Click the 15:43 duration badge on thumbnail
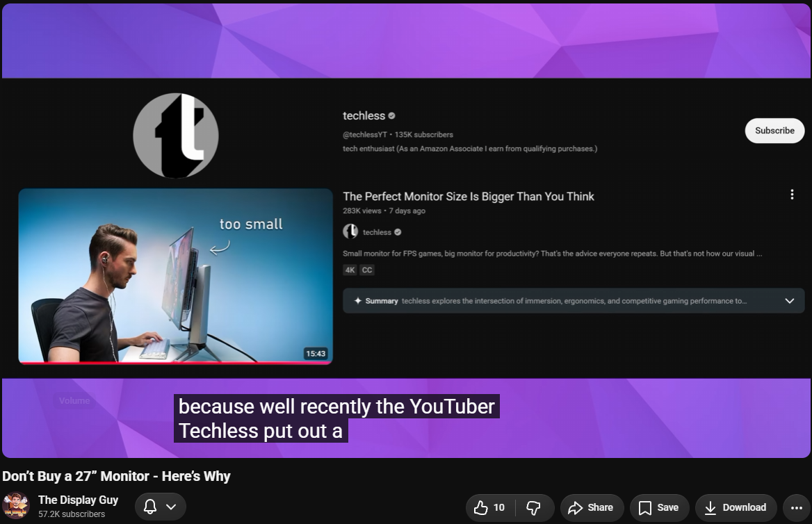This screenshot has width=812, height=524. (316, 353)
